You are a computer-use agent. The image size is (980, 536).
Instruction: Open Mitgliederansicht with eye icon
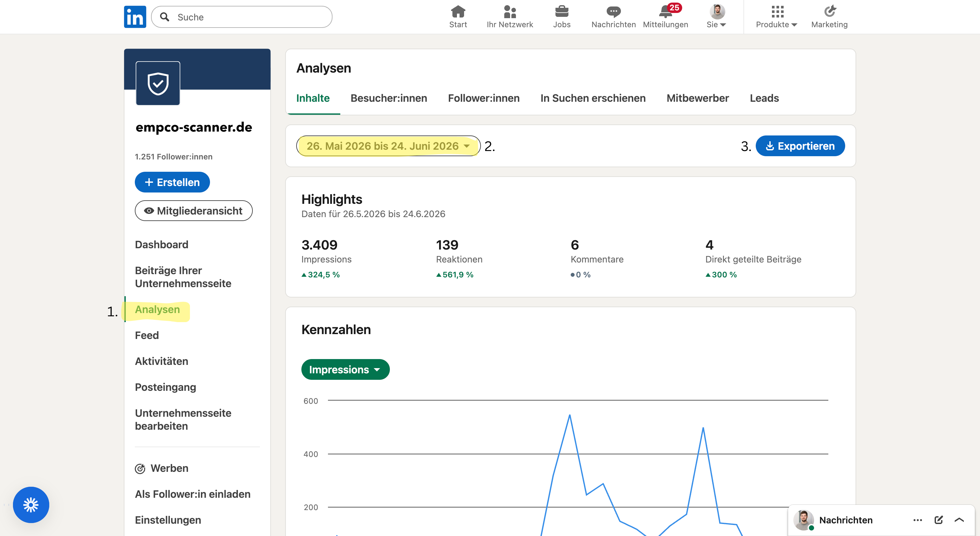tap(194, 211)
